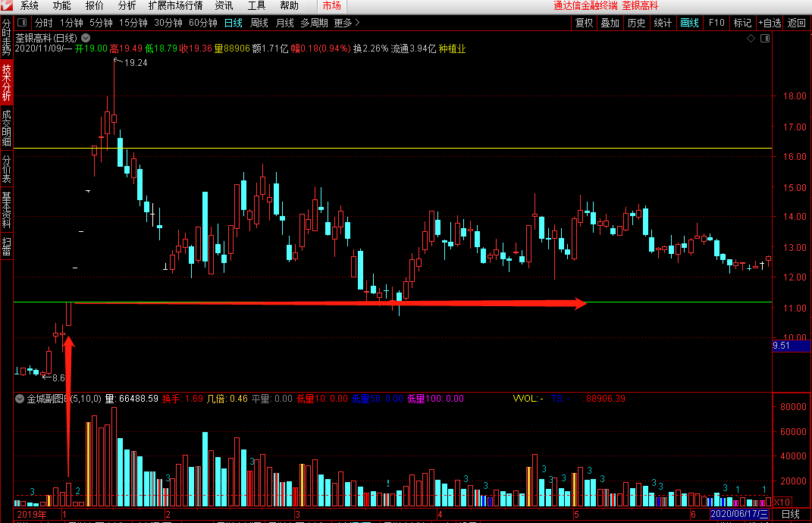
Task: Add stock via +自选 button
Action: 770,23
